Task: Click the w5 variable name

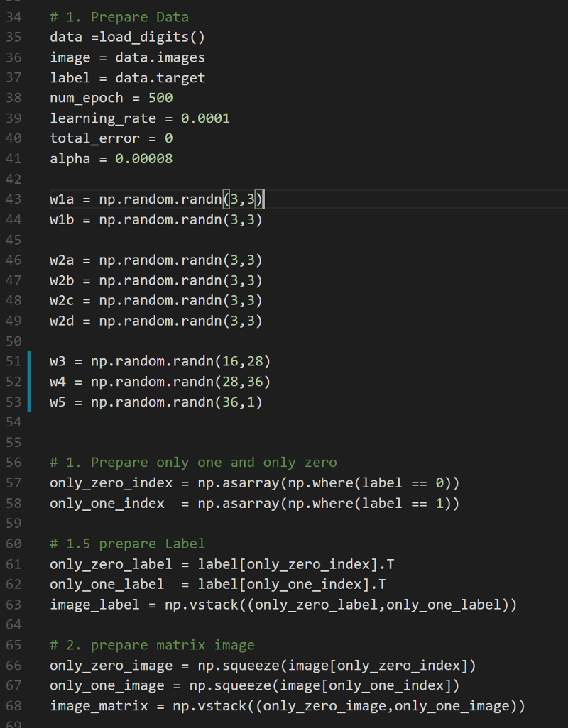Action: 58,402
